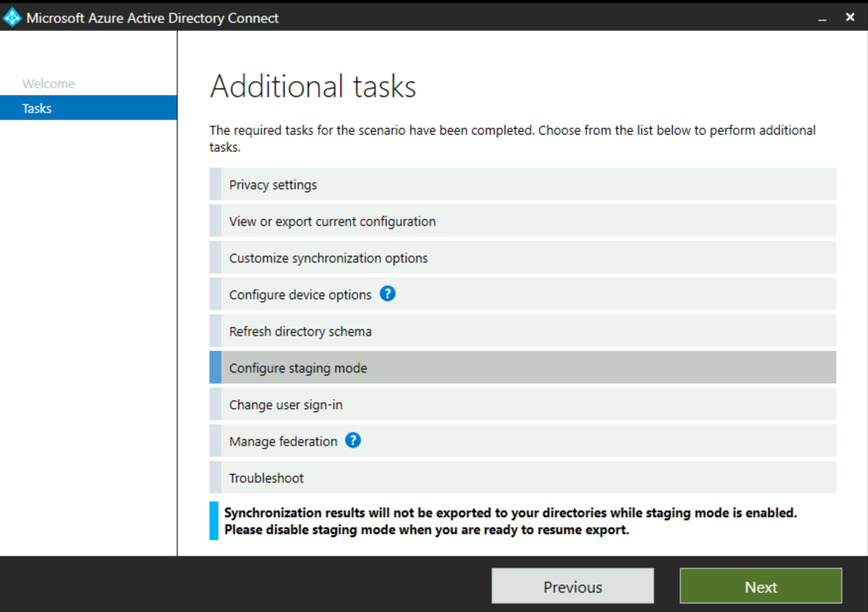The image size is (868, 612).
Task: Click the Previous button
Action: [572, 586]
